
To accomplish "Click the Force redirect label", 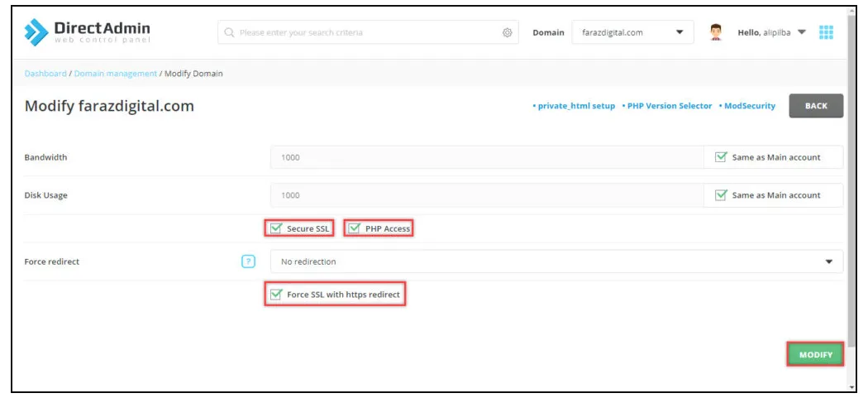I will tap(52, 261).
